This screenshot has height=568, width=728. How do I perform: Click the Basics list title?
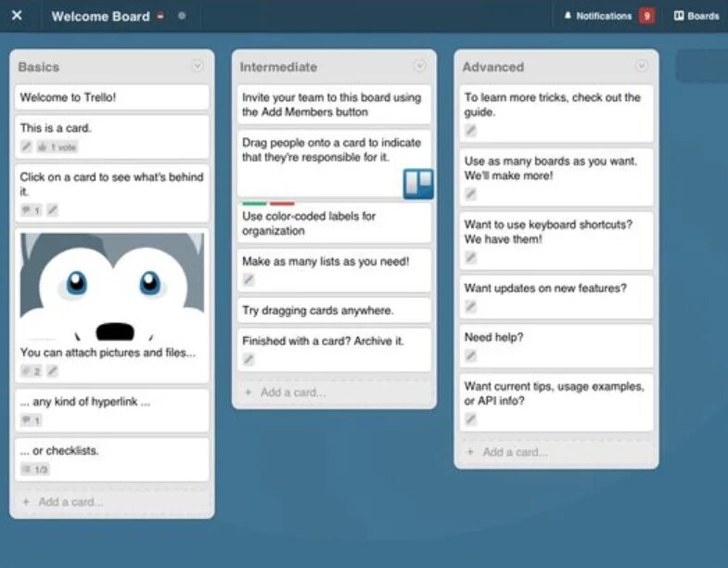tap(39, 67)
